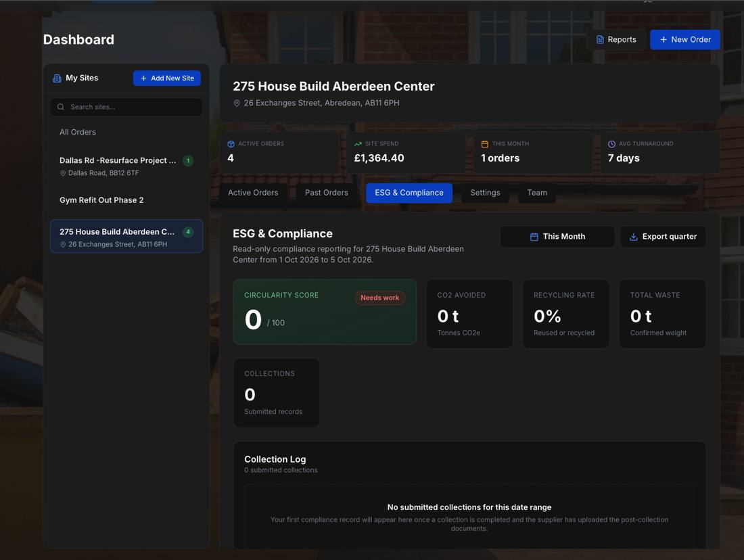Click the My Sites building icon

57,78
